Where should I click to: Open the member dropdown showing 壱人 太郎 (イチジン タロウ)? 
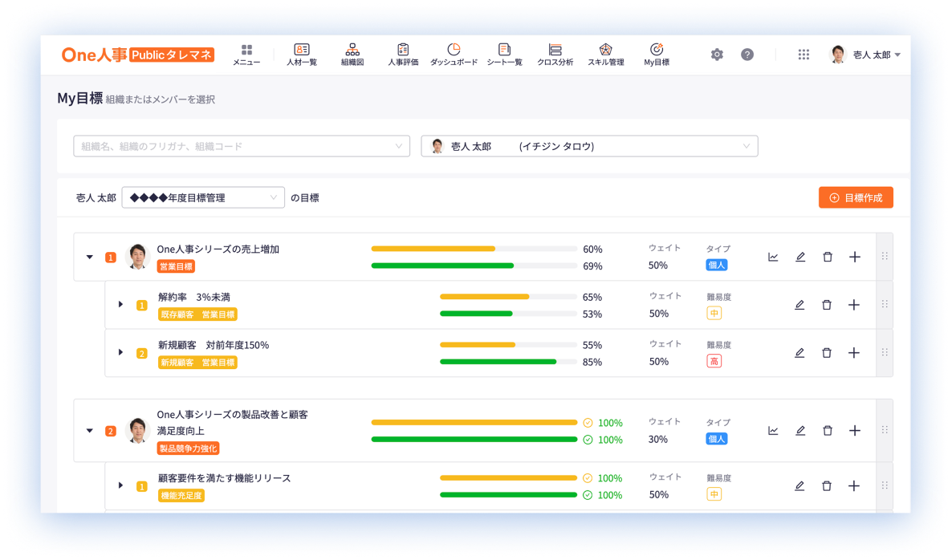tap(589, 146)
